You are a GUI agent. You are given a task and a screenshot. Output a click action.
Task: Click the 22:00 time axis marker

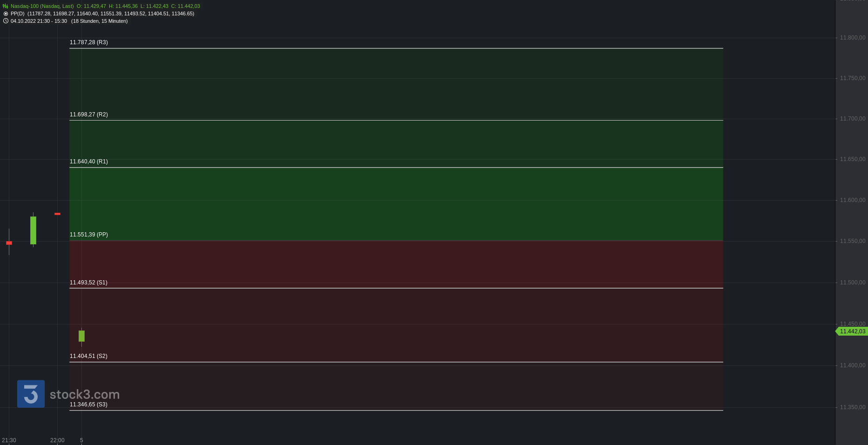(x=57, y=440)
